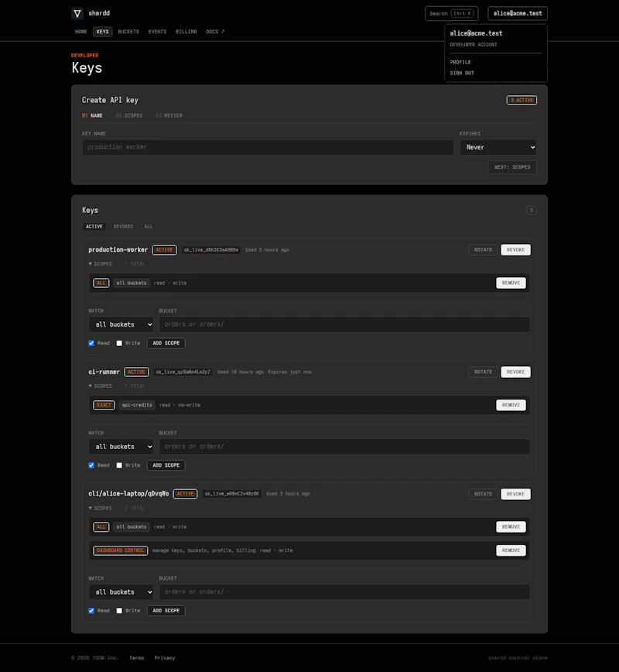Open Match dropdown under production-worker
The image size is (619, 672).
(121, 324)
